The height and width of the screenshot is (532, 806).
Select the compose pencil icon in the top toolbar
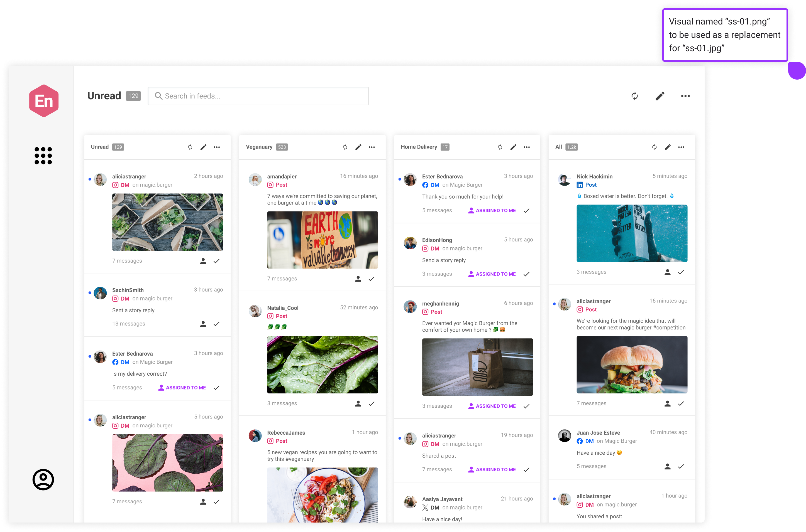pyautogui.click(x=660, y=96)
